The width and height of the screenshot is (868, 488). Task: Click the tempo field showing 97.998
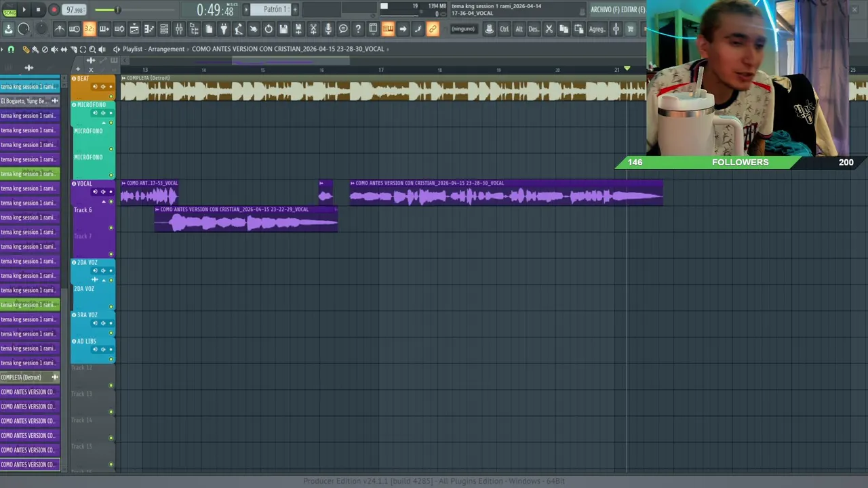[x=75, y=9]
